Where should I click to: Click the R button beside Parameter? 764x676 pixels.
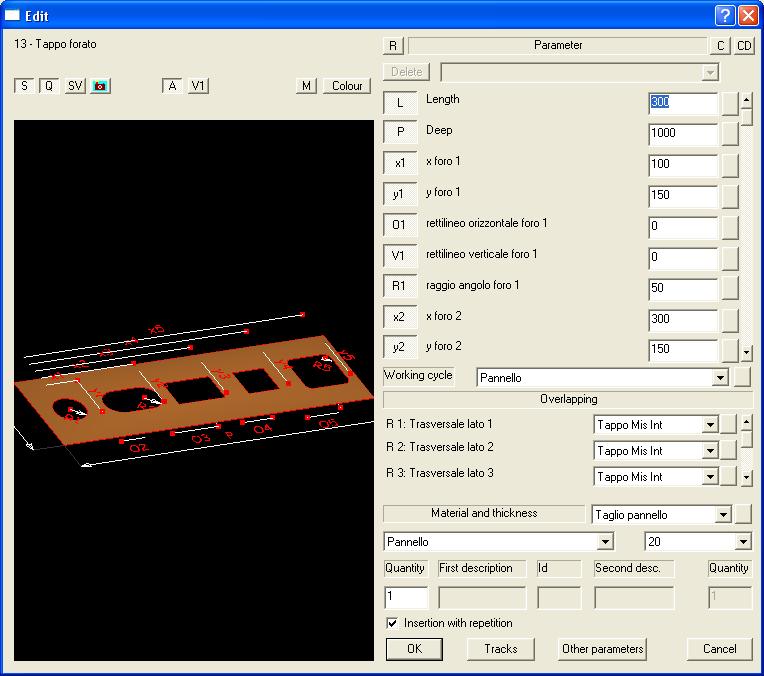[x=393, y=46]
